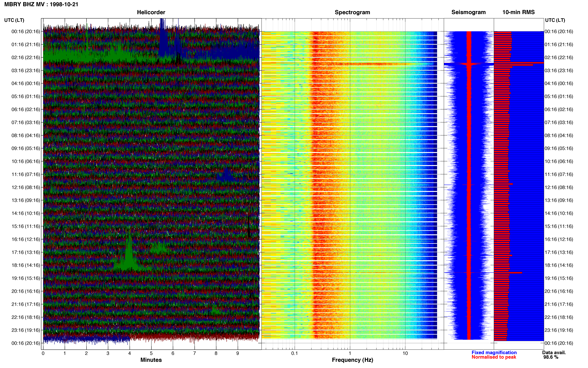Click left time label 15:16 (11:16)
The image size is (588, 368).
click(x=26, y=226)
